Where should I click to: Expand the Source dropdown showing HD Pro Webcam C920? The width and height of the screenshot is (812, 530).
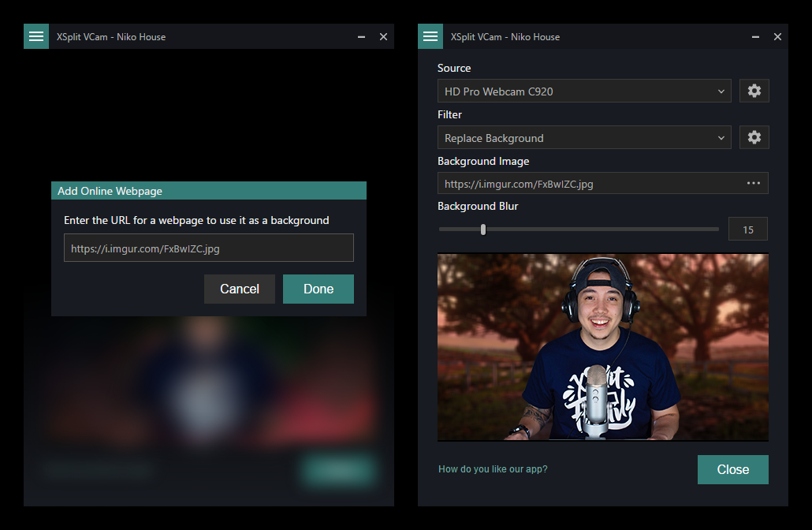(x=584, y=91)
